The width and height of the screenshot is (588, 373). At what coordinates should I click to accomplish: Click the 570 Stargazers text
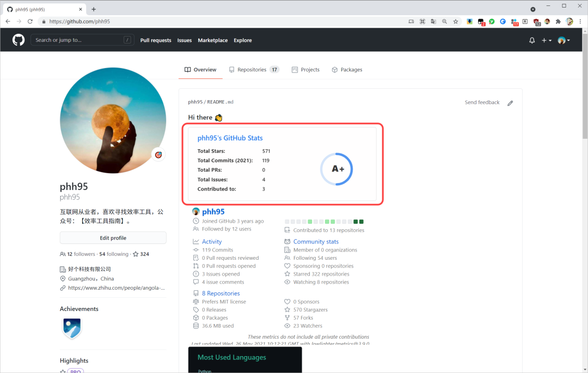click(x=310, y=310)
